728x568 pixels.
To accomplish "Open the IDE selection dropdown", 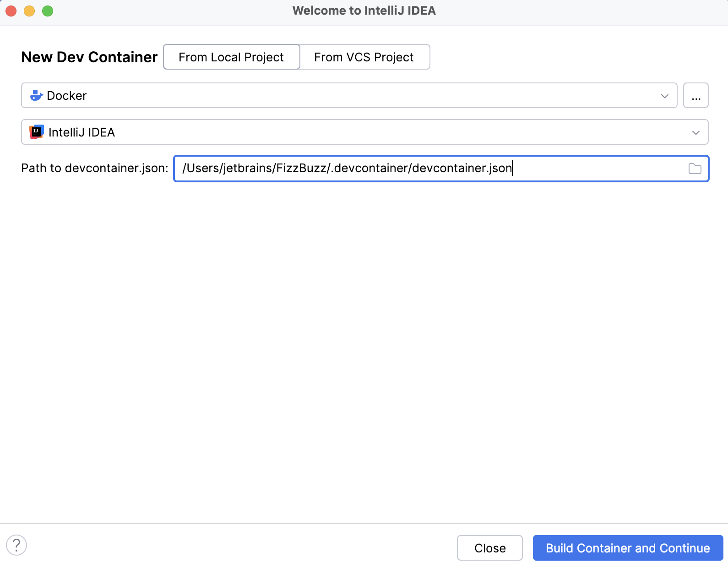I will coord(697,132).
